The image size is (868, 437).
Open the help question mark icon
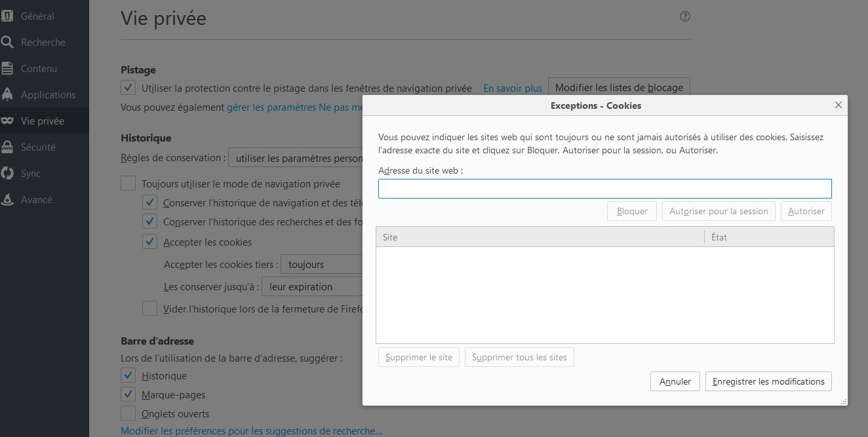pyautogui.click(x=685, y=16)
